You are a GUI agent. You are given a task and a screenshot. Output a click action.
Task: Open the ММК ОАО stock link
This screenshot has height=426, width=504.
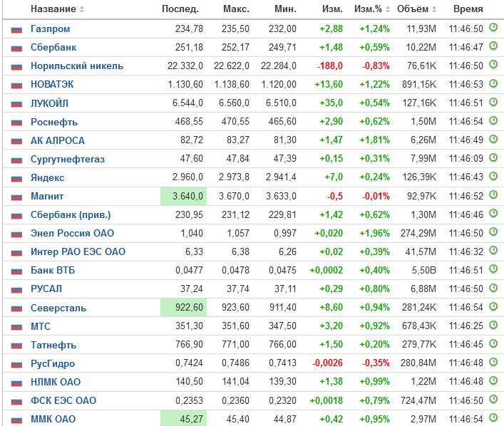tap(53, 419)
